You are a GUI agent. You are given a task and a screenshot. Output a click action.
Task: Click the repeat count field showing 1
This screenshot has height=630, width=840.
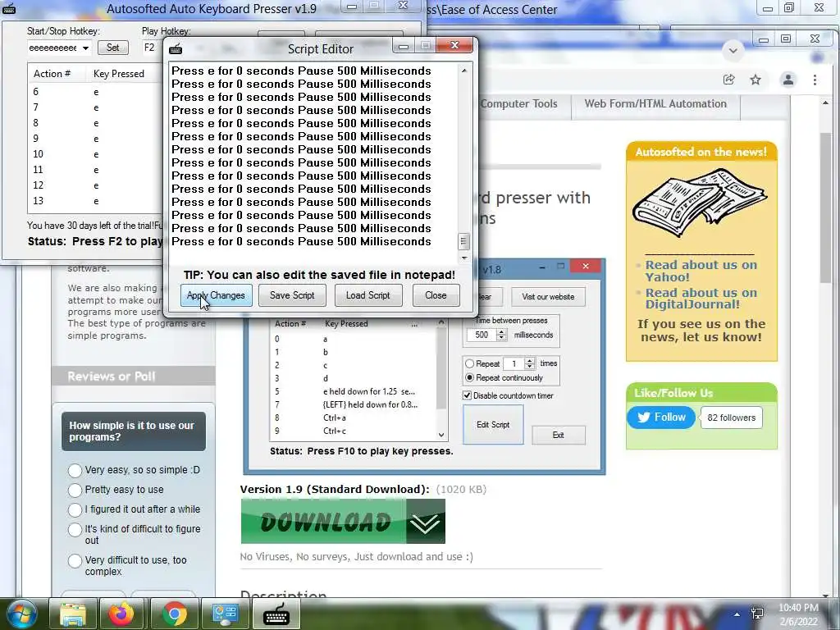[514, 363]
